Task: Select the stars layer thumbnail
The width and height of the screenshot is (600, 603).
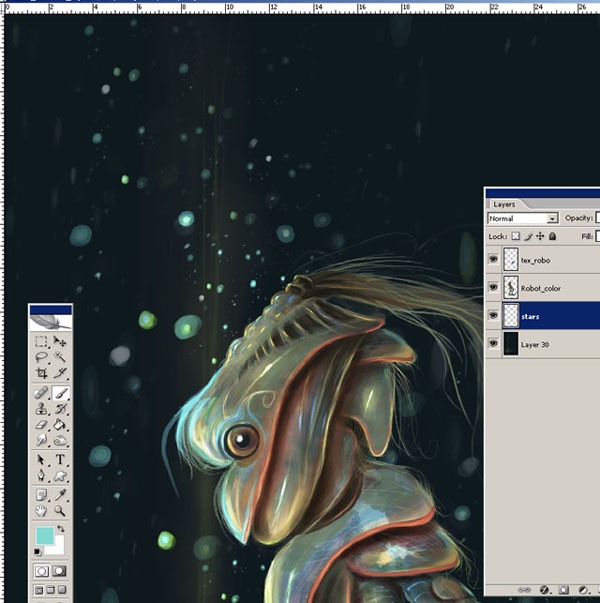Action: coord(511,316)
